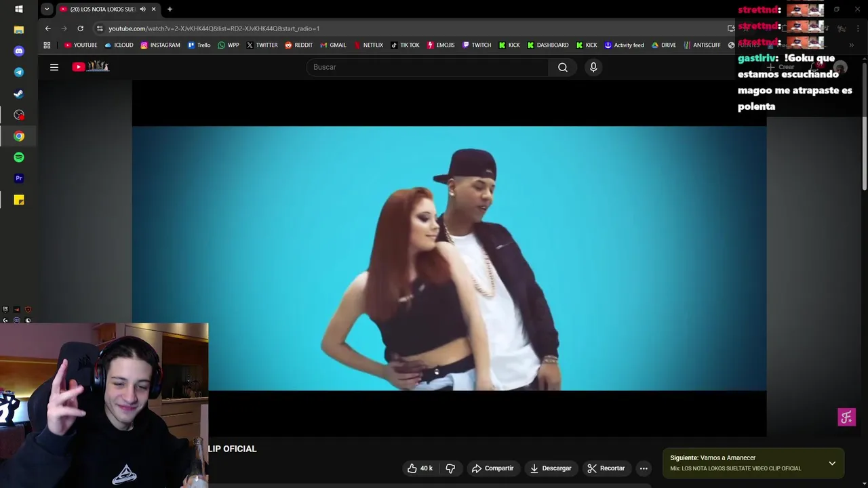Click the youtube.com address bar URL

(214, 28)
